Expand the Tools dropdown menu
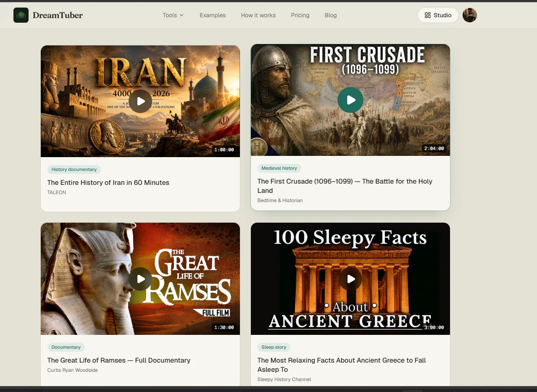The width and height of the screenshot is (537, 392). 173,15
